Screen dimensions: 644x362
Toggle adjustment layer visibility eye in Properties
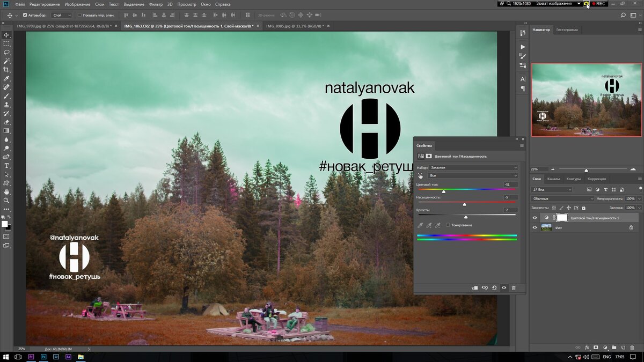click(504, 288)
